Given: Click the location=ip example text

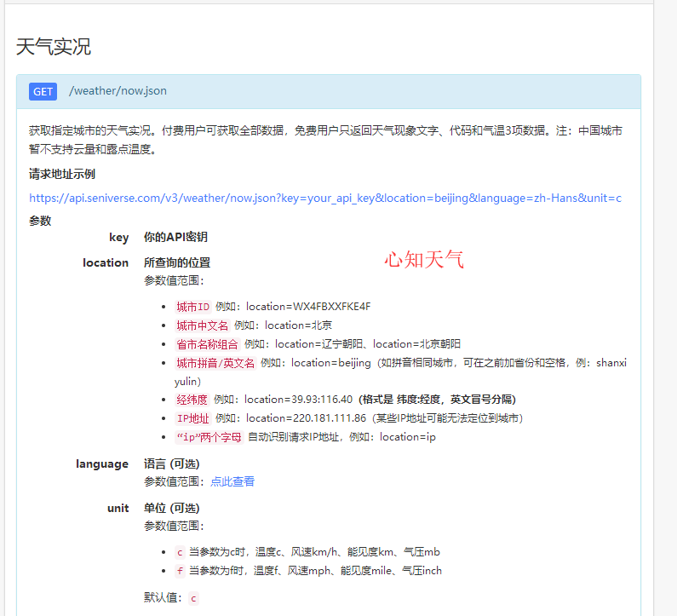Looking at the screenshot, I should pyautogui.click(x=408, y=437).
